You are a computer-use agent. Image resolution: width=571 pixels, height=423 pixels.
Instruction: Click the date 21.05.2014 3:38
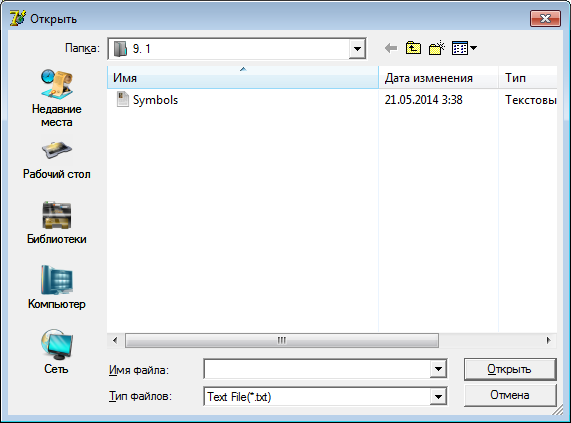pyautogui.click(x=424, y=100)
